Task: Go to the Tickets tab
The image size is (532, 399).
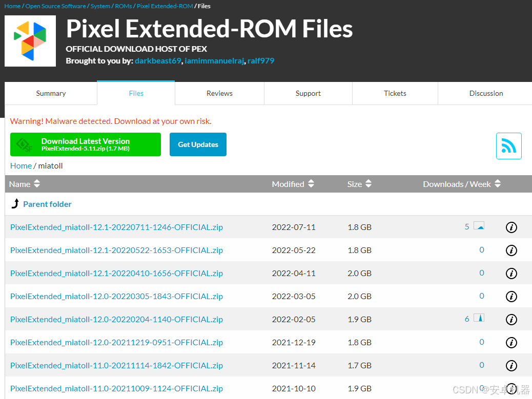Action: (x=395, y=93)
